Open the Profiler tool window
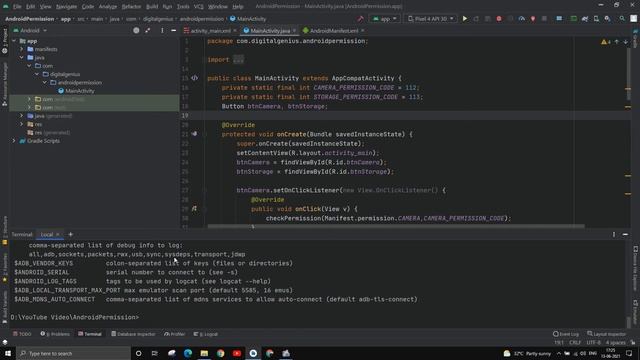Image resolution: width=640 pixels, height=360 pixels. 174,334
